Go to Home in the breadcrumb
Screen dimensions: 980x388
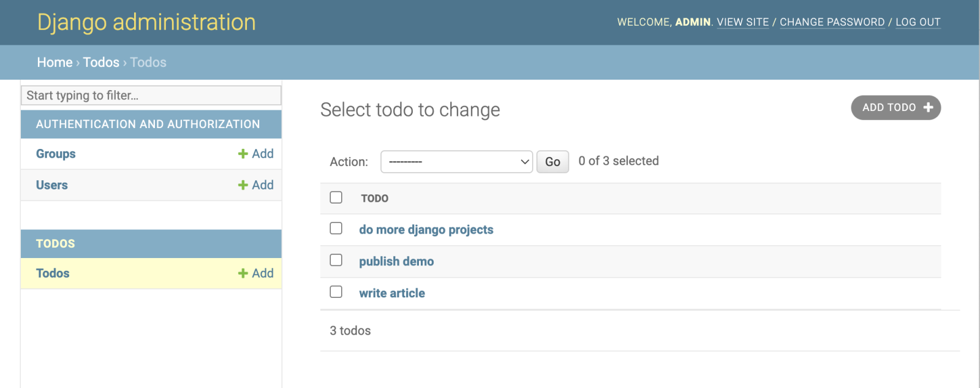click(55, 63)
